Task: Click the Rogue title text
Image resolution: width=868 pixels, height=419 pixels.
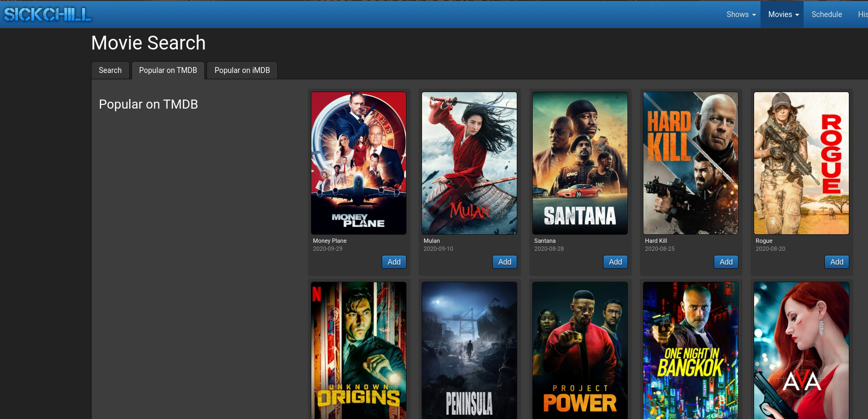Action: pos(764,241)
